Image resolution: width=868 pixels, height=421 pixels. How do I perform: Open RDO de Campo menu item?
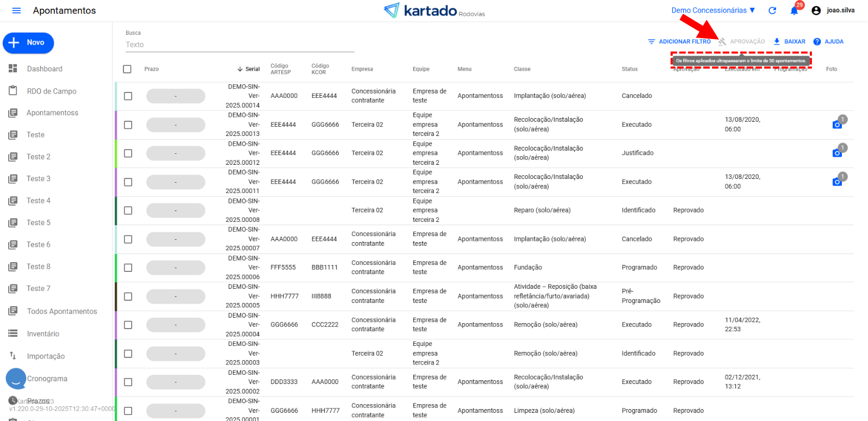click(x=52, y=91)
